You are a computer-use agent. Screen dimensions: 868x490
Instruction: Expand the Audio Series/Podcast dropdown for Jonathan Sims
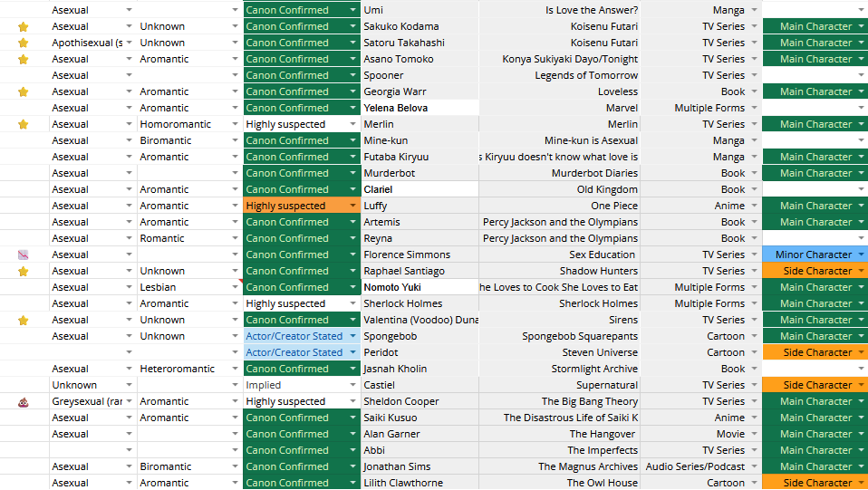click(754, 467)
